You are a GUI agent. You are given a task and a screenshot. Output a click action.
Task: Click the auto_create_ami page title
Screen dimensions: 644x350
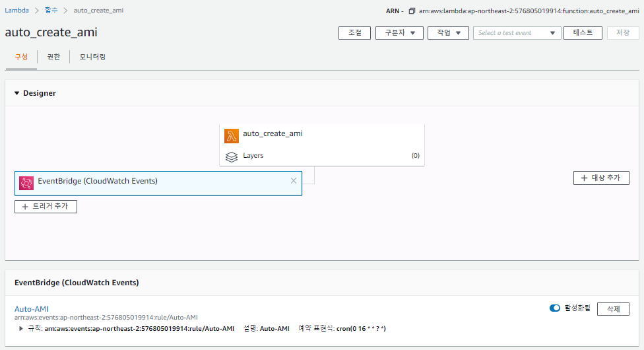coord(51,32)
